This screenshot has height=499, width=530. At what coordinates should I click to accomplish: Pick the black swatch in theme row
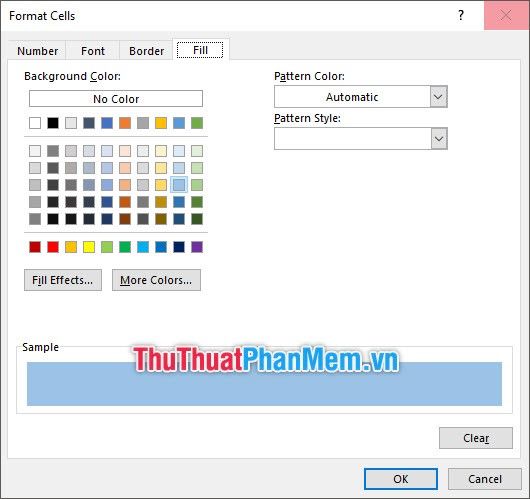(53, 123)
